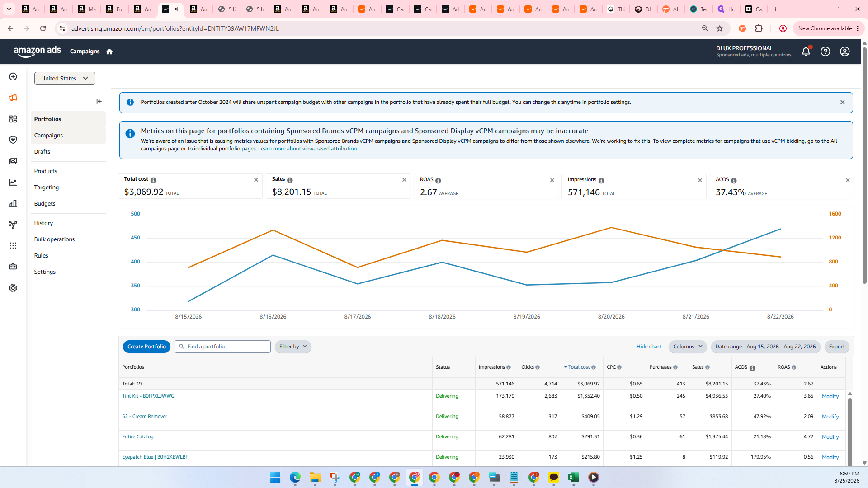This screenshot has height=488, width=868.
Task: Open the Columns dropdown
Action: 688,347
